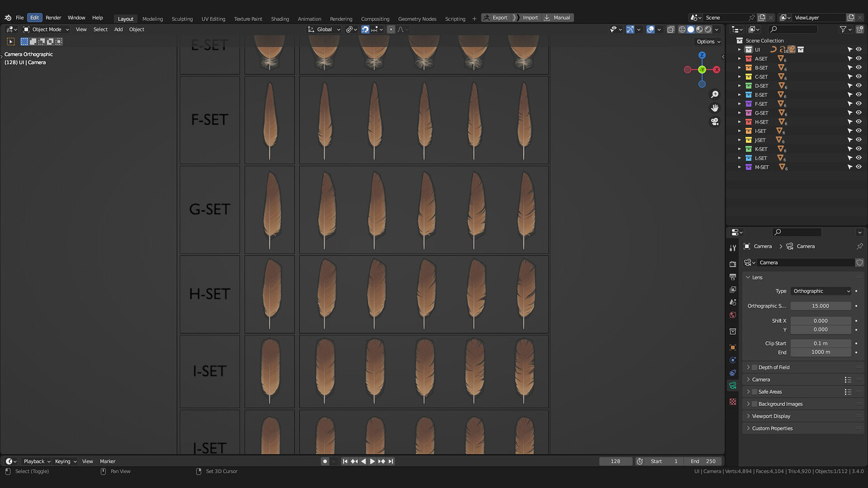Open the Render properties tab
Screen dimensions: 868x488
(x=733, y=264)
